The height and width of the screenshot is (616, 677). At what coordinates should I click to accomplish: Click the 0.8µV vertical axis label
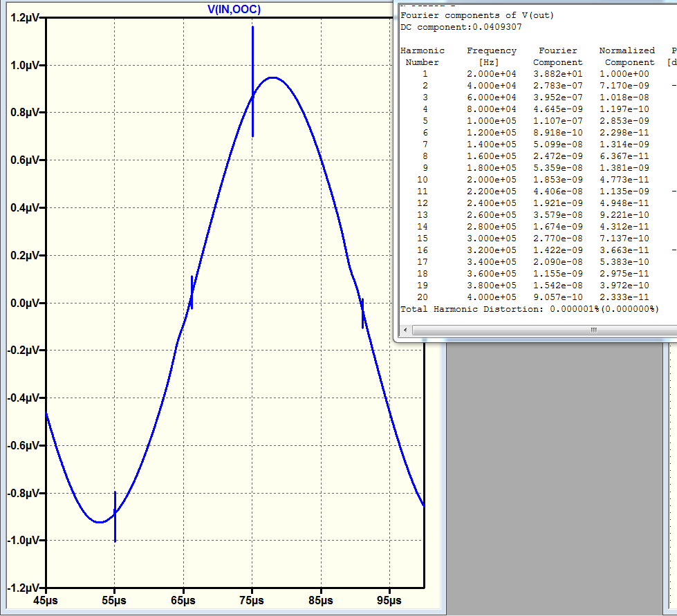25,113
